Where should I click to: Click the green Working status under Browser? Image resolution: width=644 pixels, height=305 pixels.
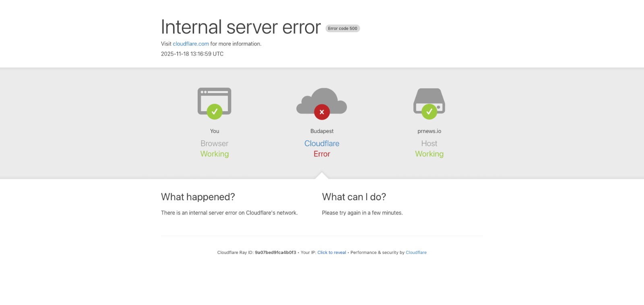215,154
